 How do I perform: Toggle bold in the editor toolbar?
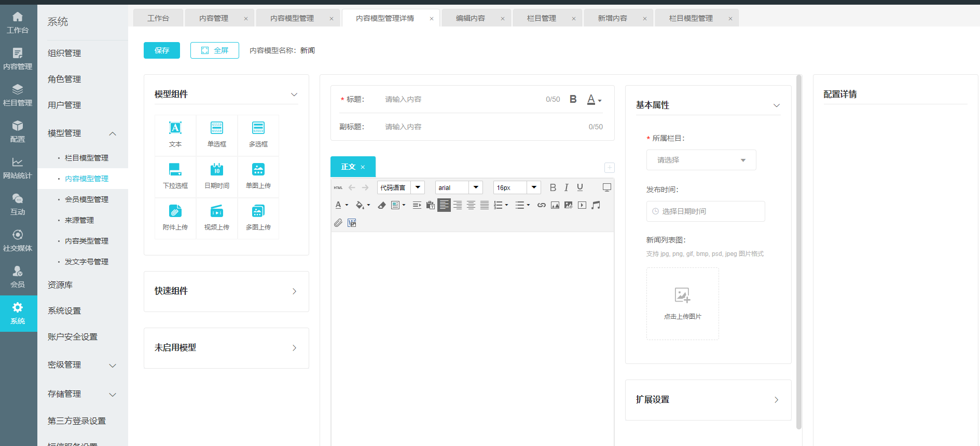tap(553, 187)
